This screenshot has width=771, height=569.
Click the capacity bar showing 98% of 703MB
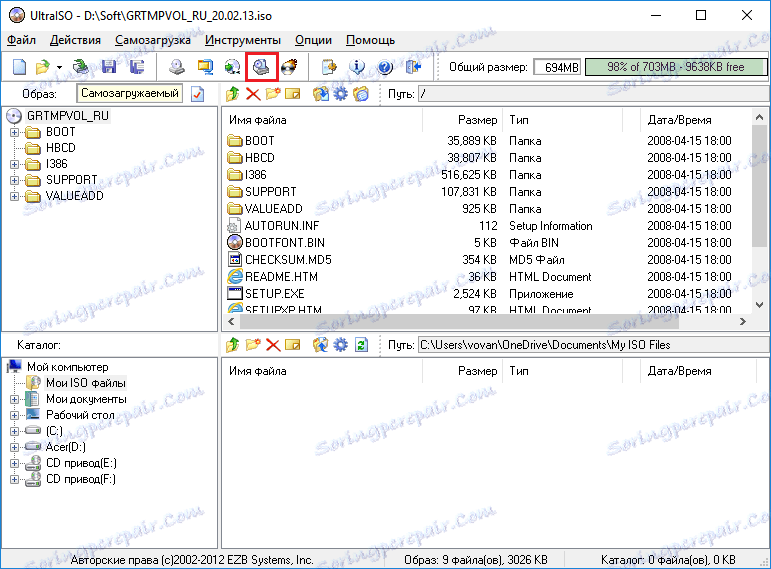pyautogui.click(x=676, y=67)
